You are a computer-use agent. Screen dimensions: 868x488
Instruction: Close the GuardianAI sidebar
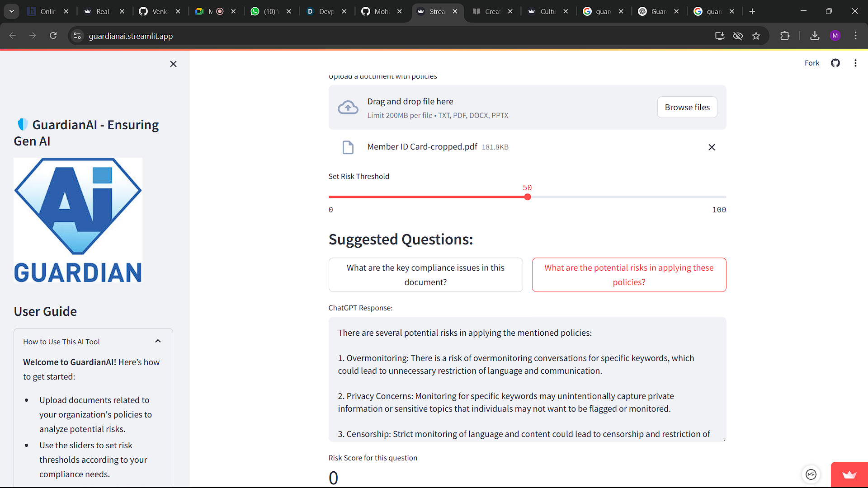[173, 64]
